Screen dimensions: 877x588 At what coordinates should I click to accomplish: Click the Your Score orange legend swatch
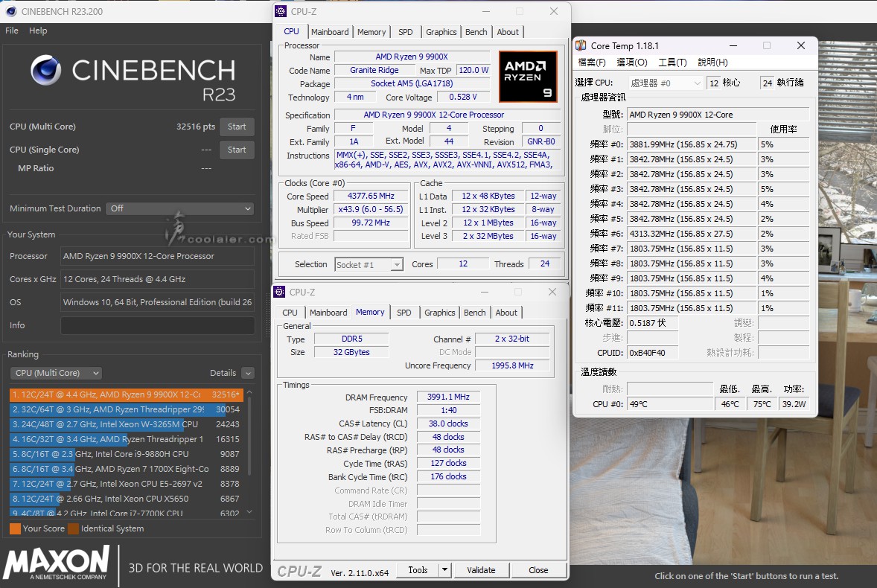point(15,528)
